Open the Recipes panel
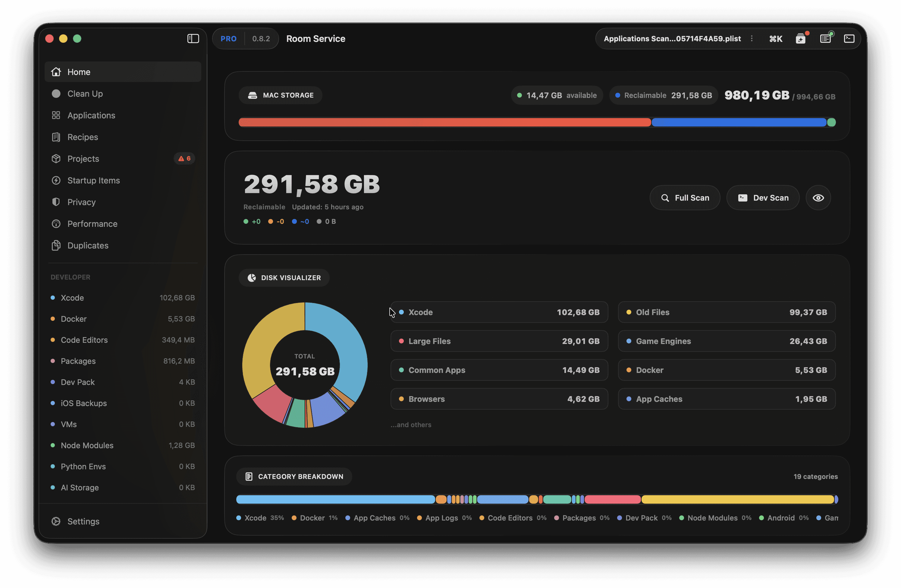 [83, 137]
